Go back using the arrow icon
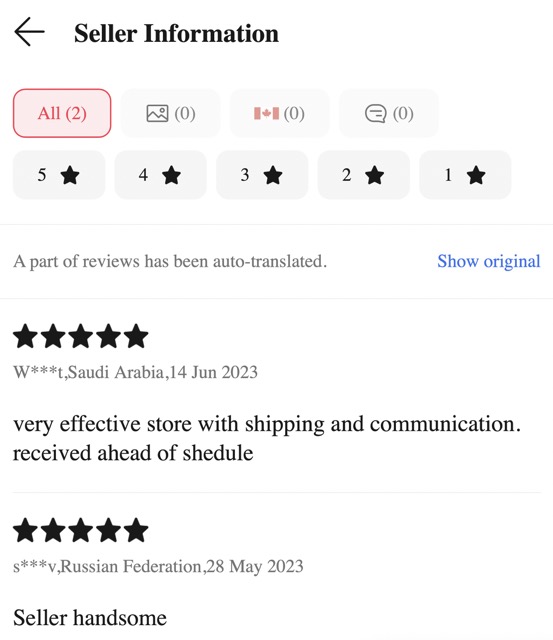 click(x=29, y=32)
